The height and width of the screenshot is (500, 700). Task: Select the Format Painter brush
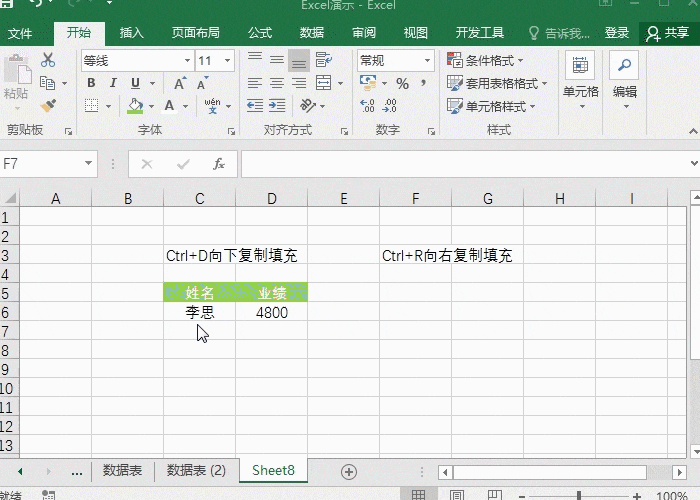pyautogui.click(x=48, y=106)
